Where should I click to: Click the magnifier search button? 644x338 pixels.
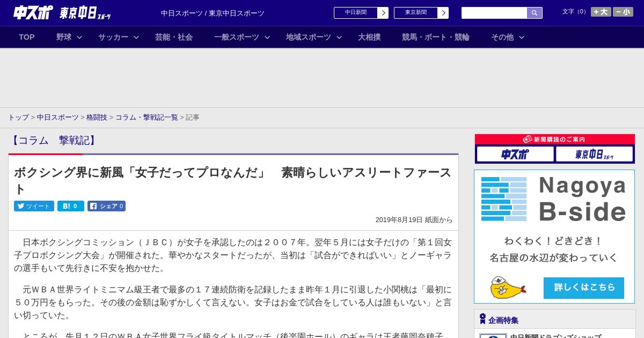coord(535,13)
